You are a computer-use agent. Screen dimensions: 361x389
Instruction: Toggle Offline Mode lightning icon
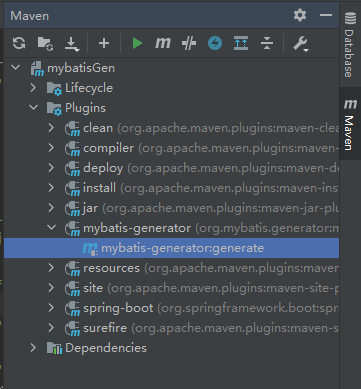pos(215,43)
